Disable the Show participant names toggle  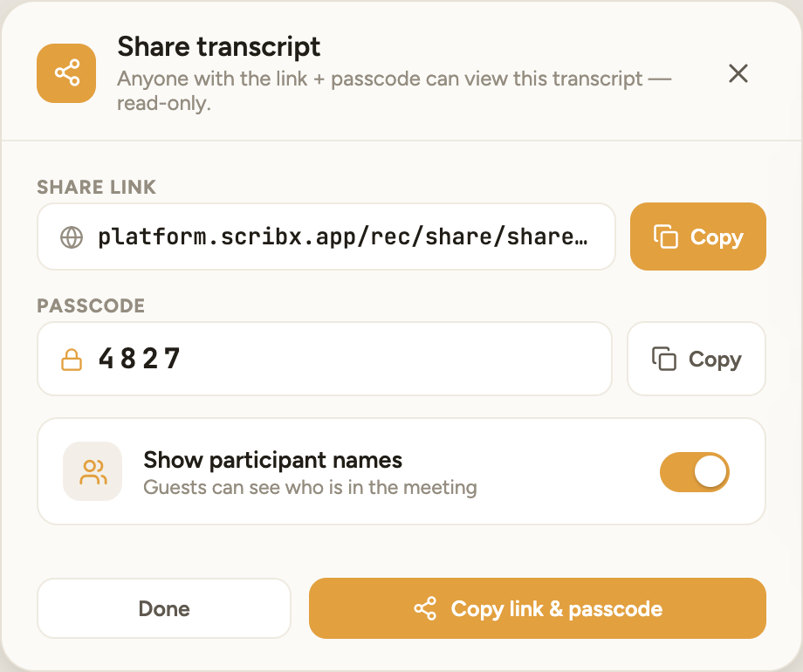pyautogui.click(x=695, y=472)
